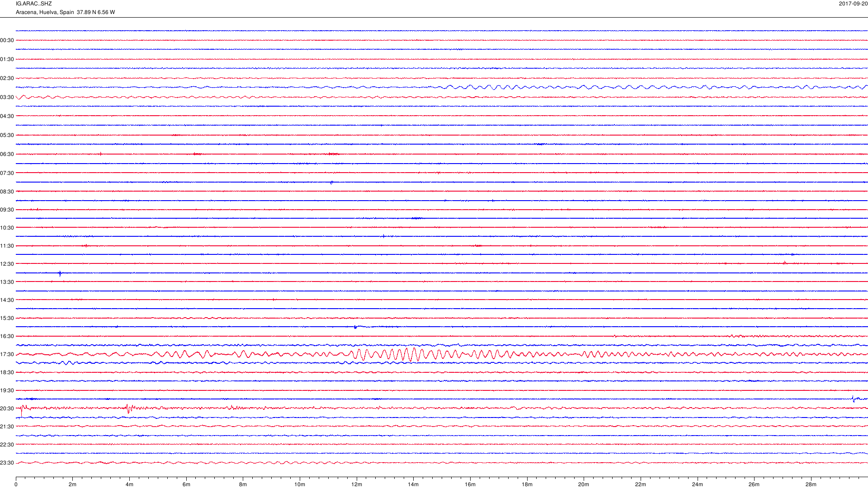
Task: Click the 16m axis tick label
Action: coord(470,484)
